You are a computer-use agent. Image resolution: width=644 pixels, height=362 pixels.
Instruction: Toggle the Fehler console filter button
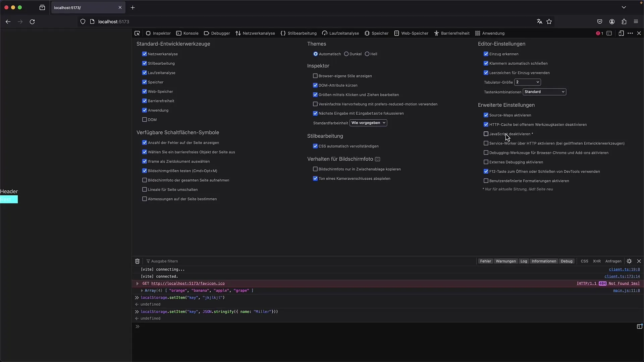[485, 261]
